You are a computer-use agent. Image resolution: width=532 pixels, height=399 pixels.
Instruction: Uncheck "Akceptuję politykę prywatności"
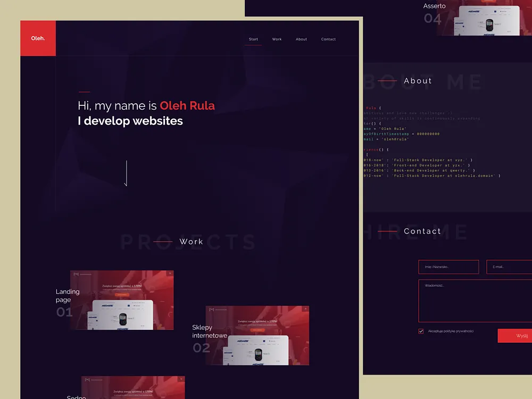pos(421,331)
